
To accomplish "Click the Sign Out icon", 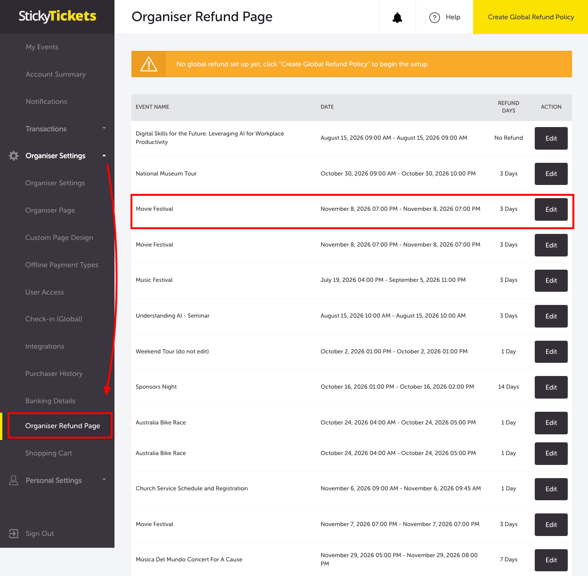I will [x=14, y=533].
